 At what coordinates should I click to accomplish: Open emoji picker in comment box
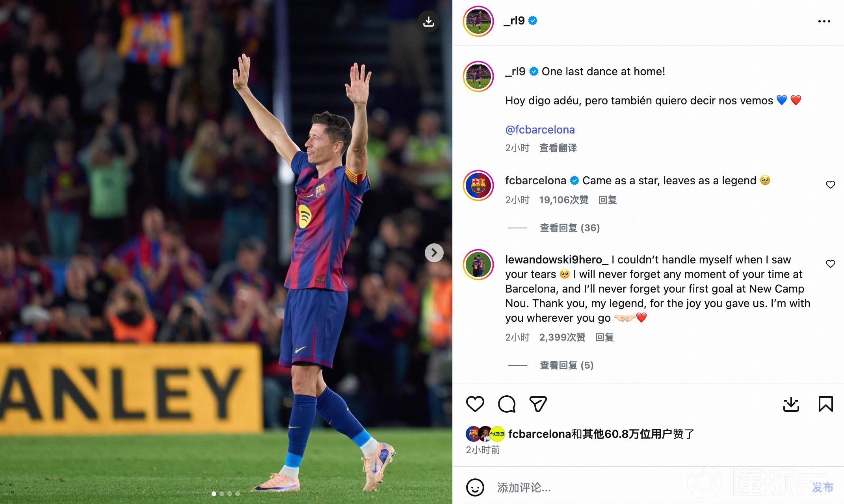(475, 487)
